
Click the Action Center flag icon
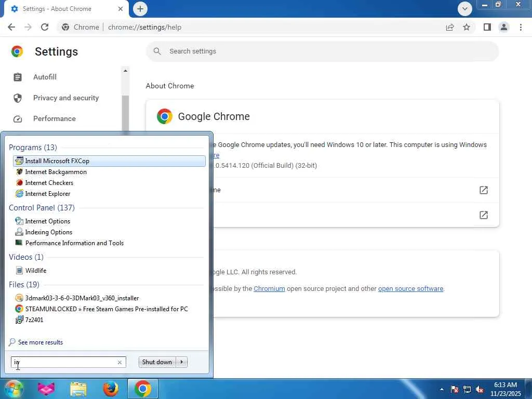(x=455, y=389)
